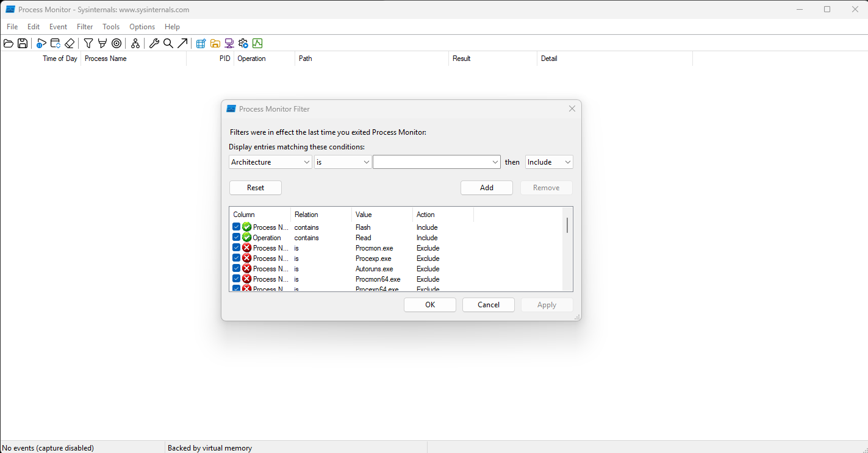Uncheck the Process Name contains Flash filter

[x=236, y=227]
